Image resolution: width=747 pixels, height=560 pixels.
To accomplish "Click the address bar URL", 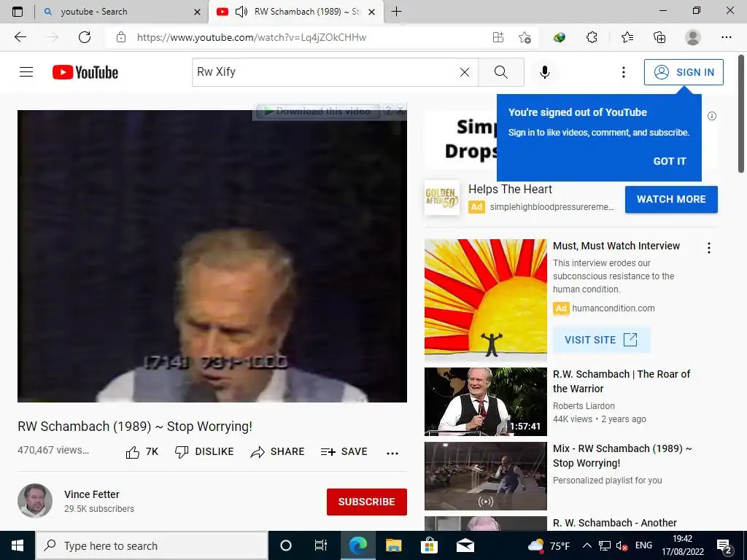I will point(252,37).
